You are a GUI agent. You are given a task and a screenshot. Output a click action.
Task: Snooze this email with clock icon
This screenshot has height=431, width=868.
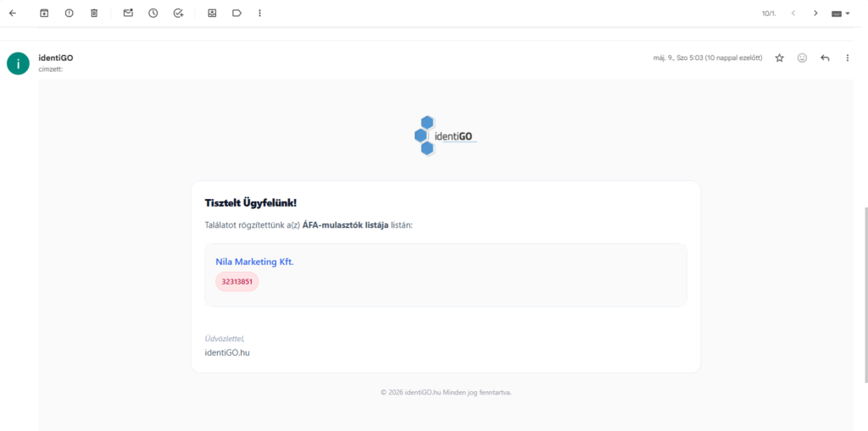point(153,14)
